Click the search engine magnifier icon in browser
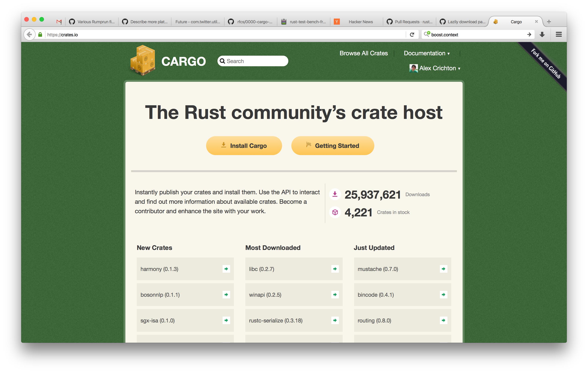Image resolution: width=588 pixels, height=373 pixels. [x=427, y=34]
